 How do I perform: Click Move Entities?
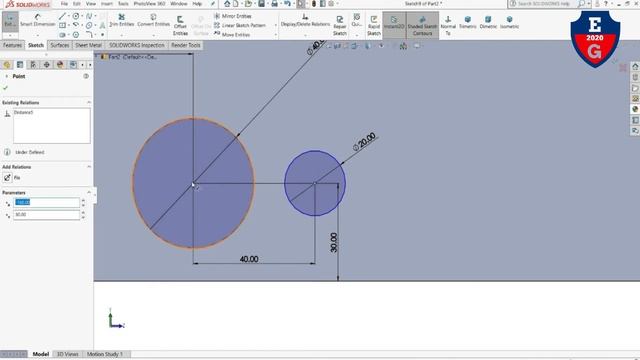pos(232,35)
